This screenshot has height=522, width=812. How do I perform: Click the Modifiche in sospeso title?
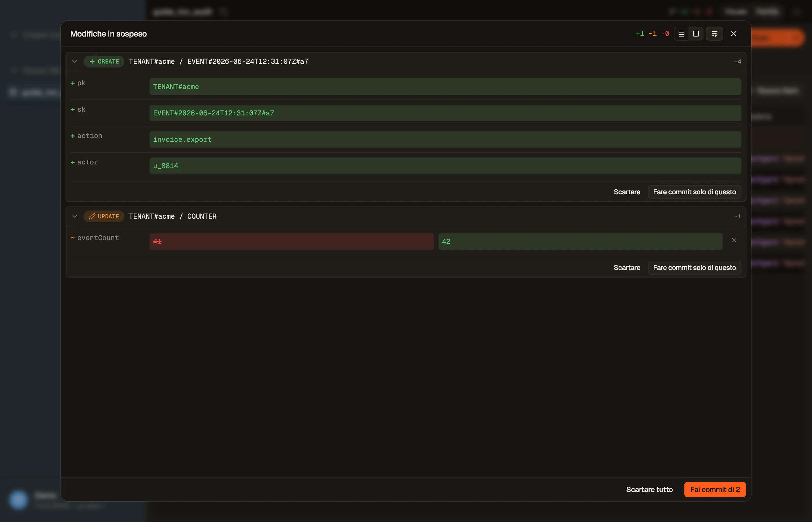click(x=108, y=34)
